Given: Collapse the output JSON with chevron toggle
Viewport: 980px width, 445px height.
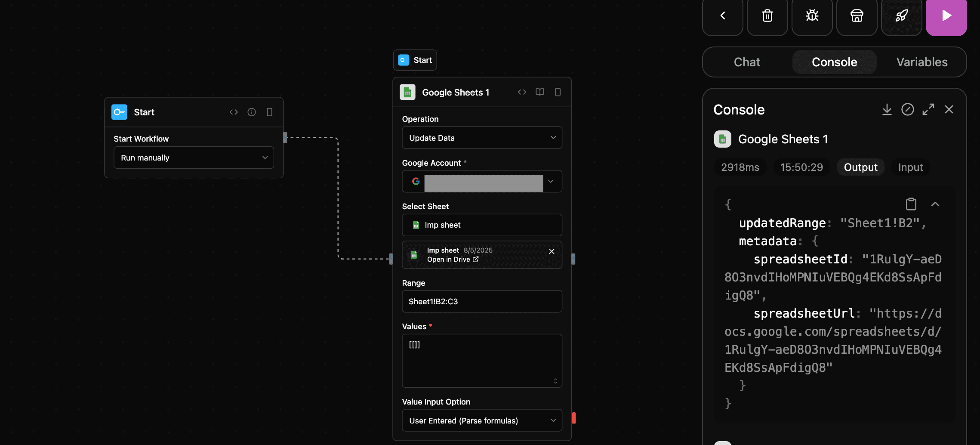Looking at the screenshot, I should pyautogui.click(x=936, y=204).
